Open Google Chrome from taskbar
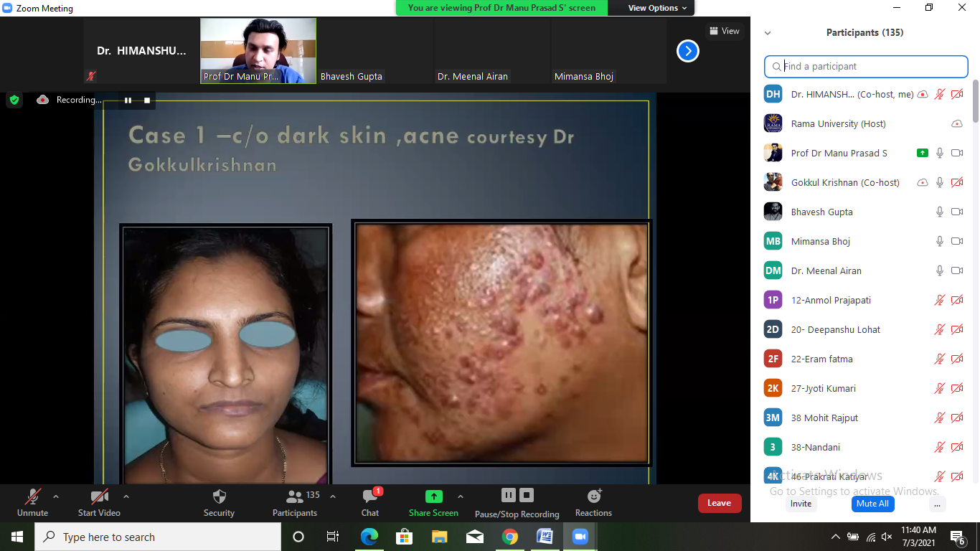 509,537
